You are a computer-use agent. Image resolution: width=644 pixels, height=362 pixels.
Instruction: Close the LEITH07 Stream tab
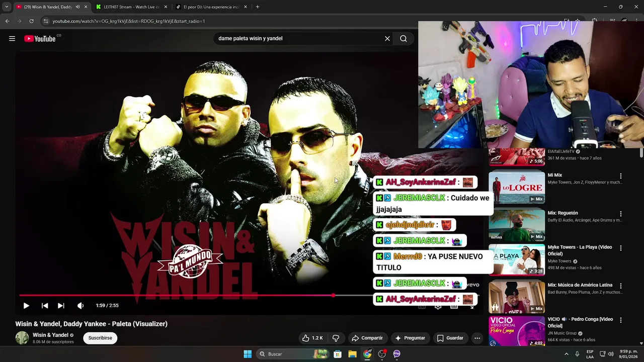point(166,7)
